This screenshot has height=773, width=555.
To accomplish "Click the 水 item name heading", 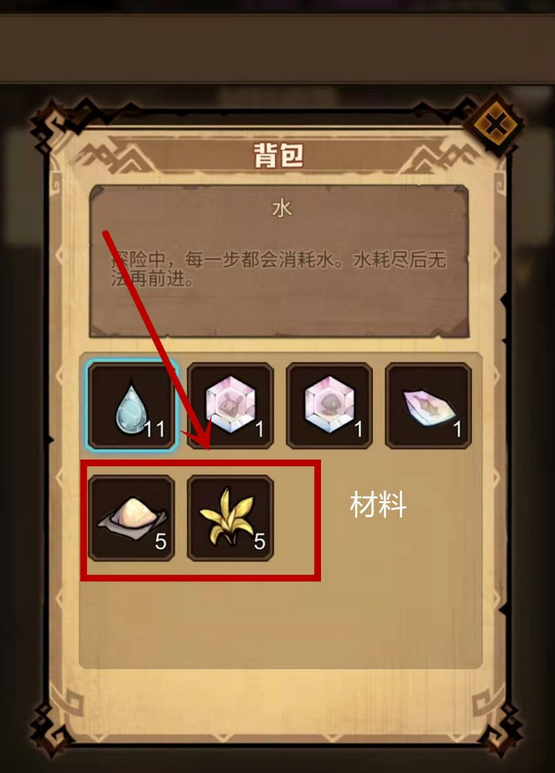I will (x=282, y=209).
